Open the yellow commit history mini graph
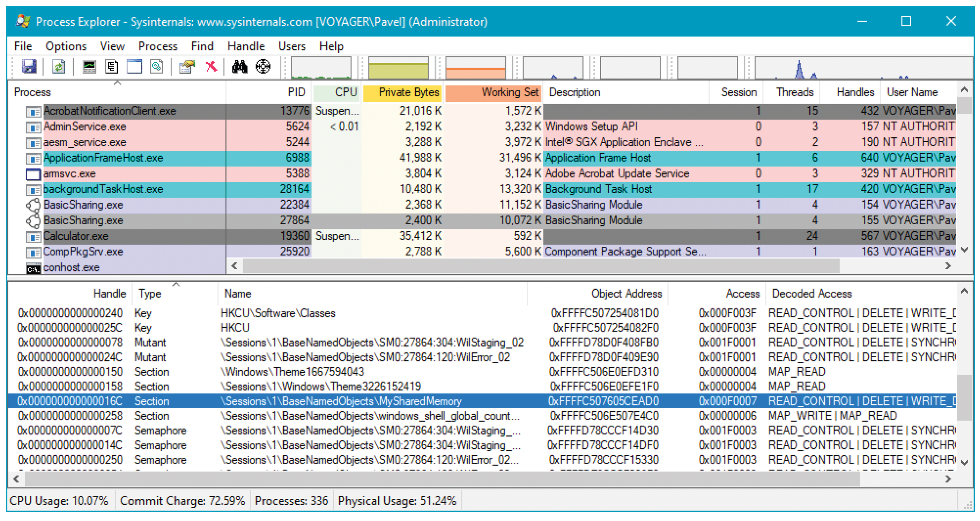Viewport: 980px width, 521px height. tap(398, 68)
